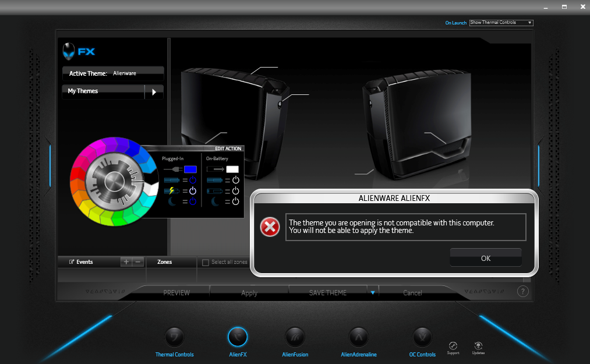590x364 pixels.
Task: Click the On-Battery column label
Action: click(217, 158)
